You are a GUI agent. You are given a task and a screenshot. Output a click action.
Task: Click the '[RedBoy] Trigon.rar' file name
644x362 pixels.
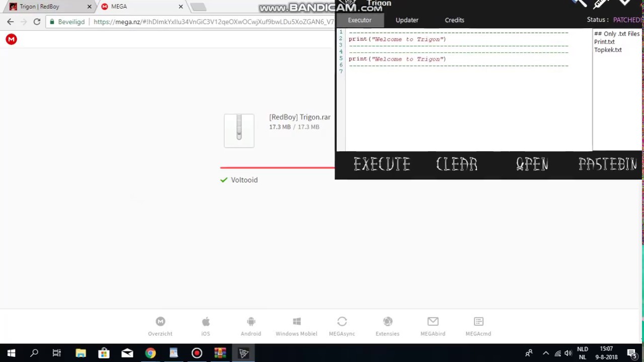300,117
